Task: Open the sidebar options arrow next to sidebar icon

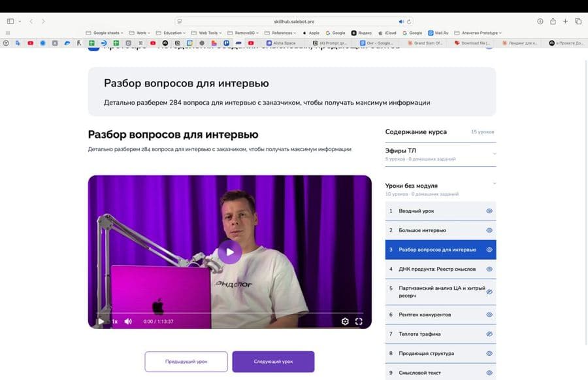Action: 20,22
